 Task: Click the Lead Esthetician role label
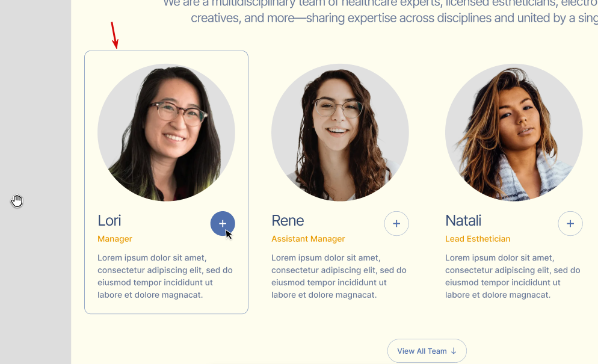(x=478, y=239)
